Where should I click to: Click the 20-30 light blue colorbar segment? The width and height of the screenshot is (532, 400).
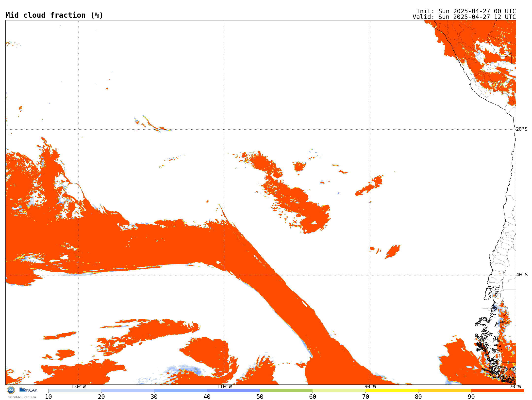tap(128, 391)
